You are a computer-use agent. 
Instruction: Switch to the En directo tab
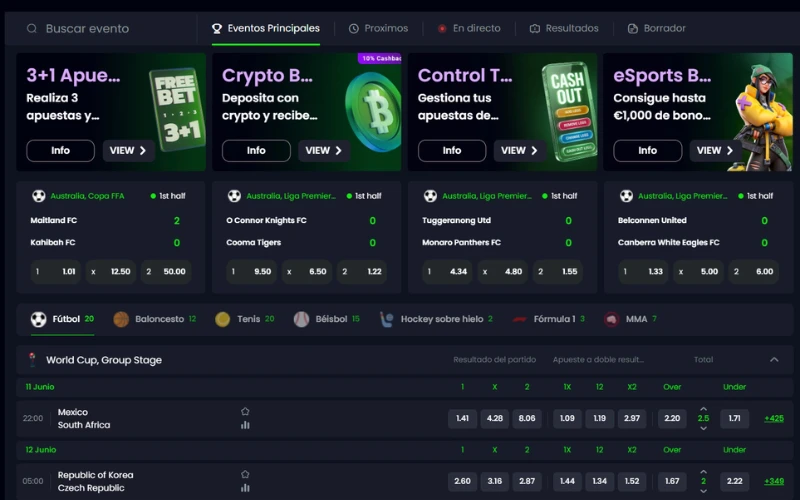pos(469,29)
